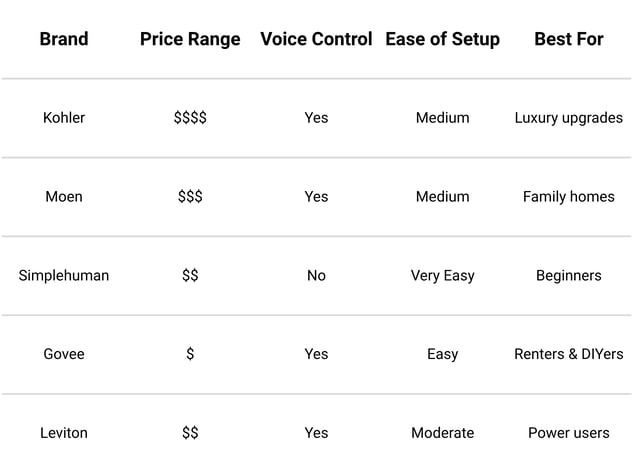The image size is (633, 474).
Task: Click Govee's single $ price cell
Action: [x=190, y=354]
